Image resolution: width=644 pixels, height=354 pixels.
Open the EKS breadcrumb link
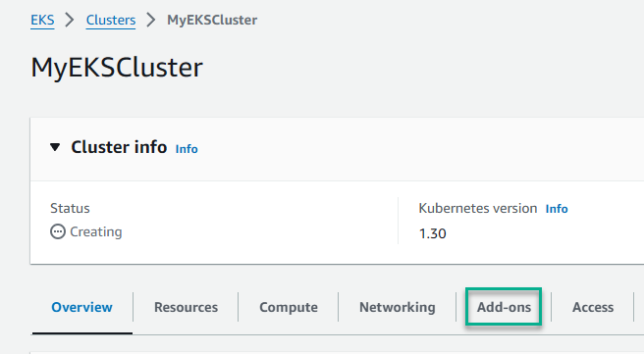pos(42,20)
